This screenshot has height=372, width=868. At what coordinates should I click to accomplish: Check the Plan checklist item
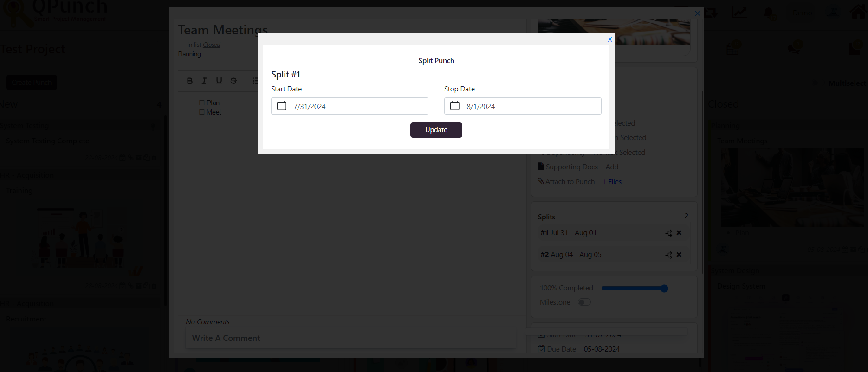tap(202, 103)
